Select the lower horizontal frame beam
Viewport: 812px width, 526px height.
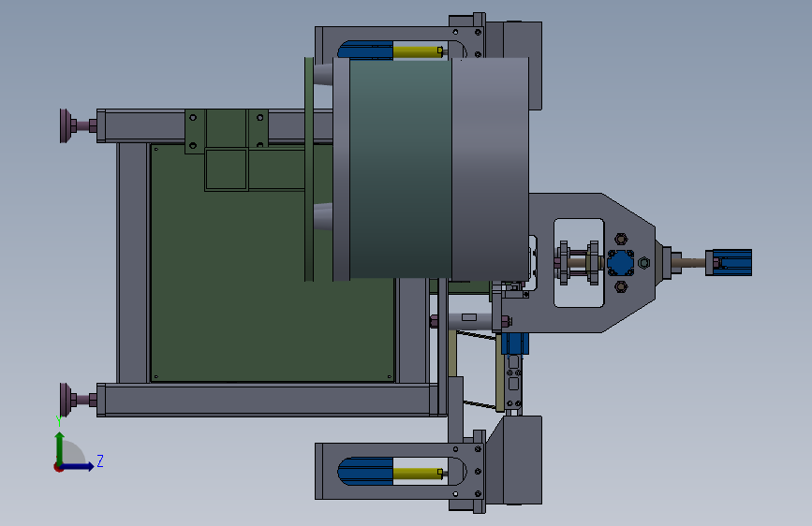[267, 400]
